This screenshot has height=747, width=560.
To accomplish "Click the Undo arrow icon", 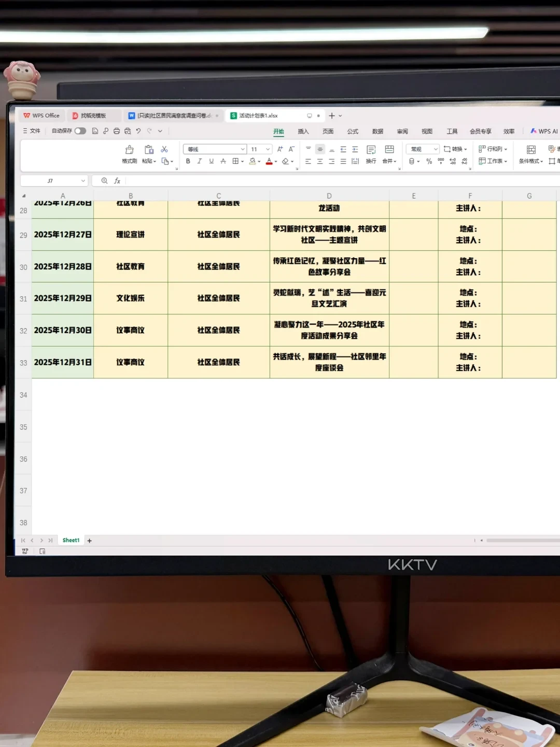I will (x=138, y=131).
